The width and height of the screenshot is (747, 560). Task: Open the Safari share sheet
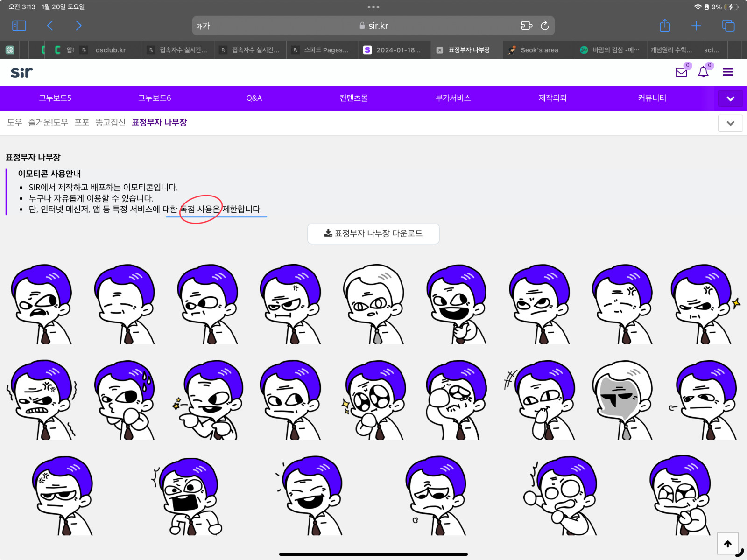tap(665, 26)
